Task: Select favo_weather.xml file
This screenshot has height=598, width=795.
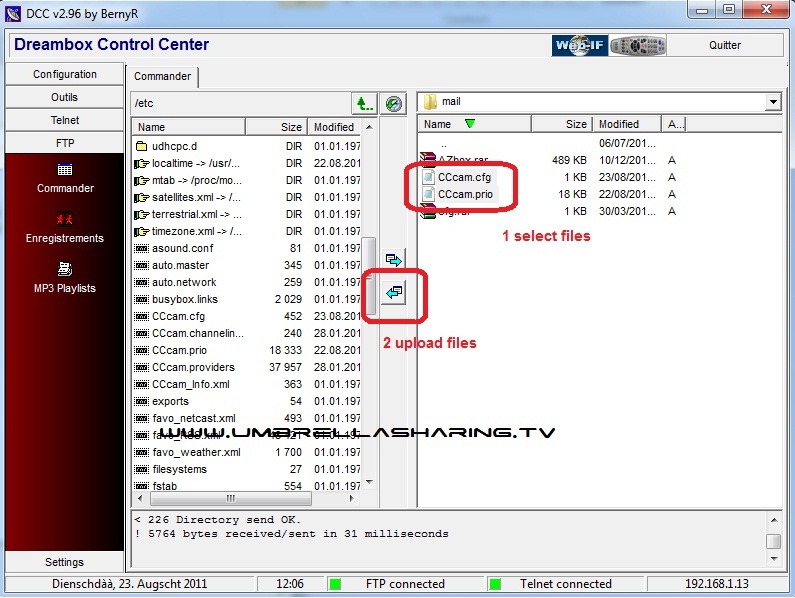Action: 247,452
